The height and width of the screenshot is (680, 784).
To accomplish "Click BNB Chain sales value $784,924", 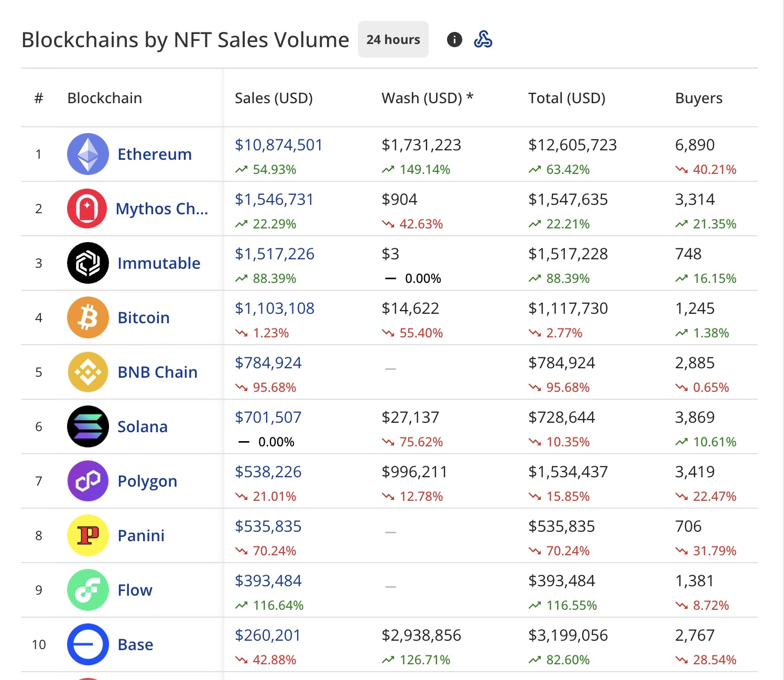I will coord(268,363).
